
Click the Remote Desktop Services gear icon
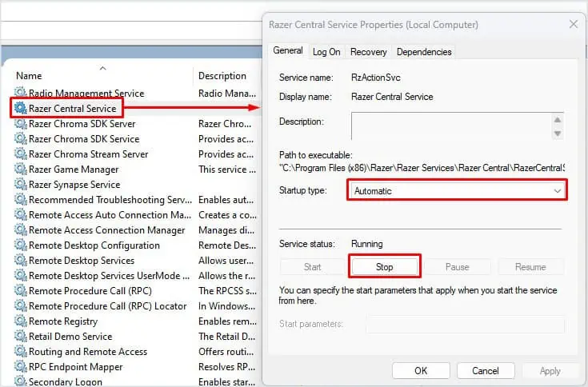21,261
